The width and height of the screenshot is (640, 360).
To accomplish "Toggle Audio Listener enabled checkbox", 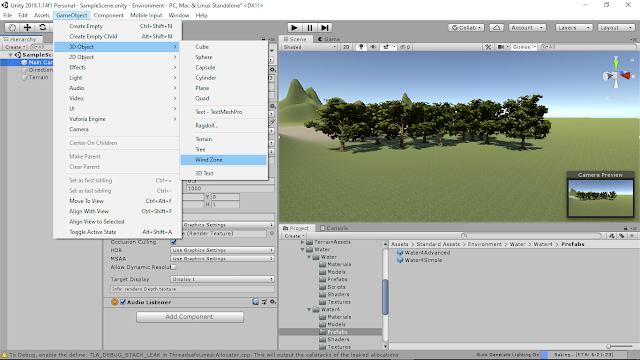I will tap(123, 302).
